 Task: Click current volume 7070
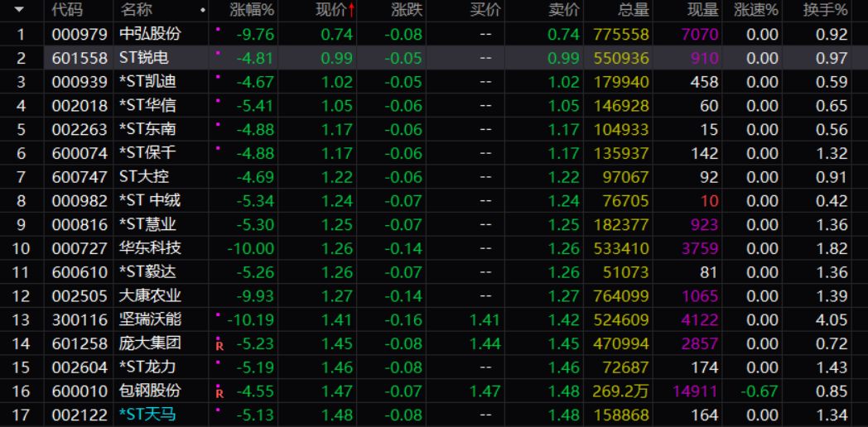coord(700,35)
